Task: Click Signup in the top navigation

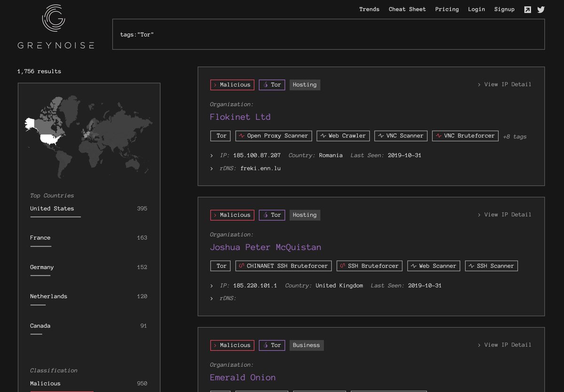Action: tap(504, 9)
